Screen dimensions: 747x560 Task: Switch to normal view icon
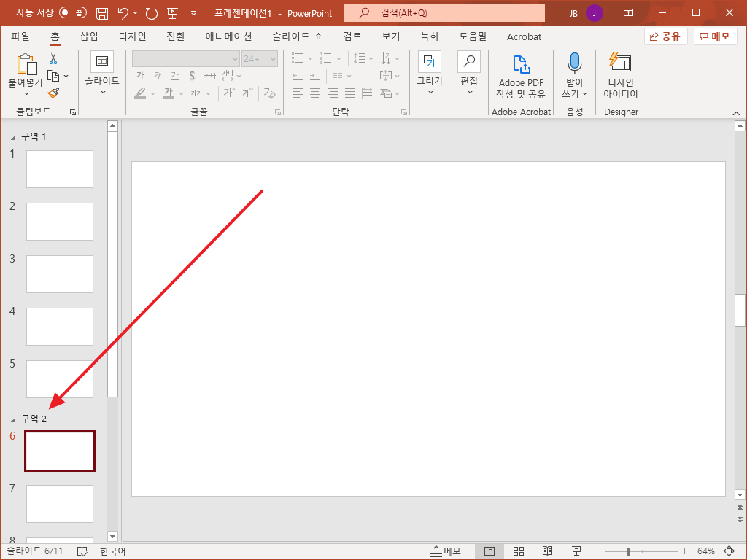[489, 551]
